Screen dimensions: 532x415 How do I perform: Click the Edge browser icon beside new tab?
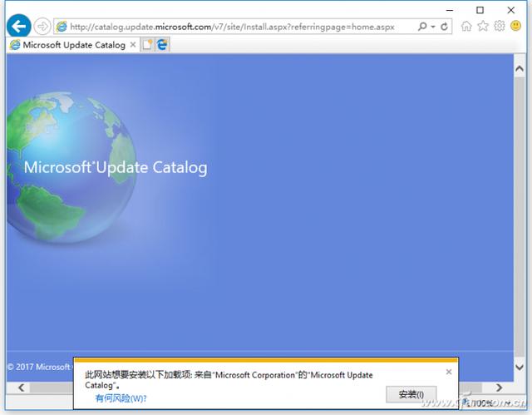click(x=163, y=45)
